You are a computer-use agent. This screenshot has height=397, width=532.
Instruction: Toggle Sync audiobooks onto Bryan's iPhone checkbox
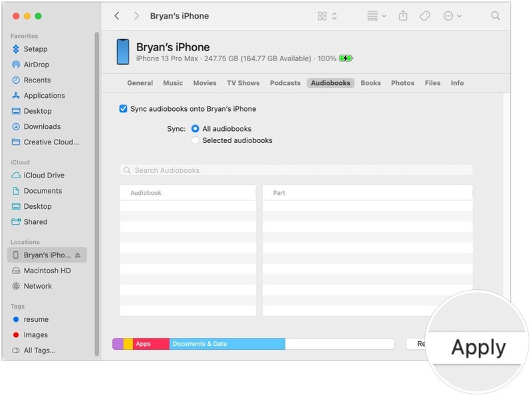[x=123, y=108]
